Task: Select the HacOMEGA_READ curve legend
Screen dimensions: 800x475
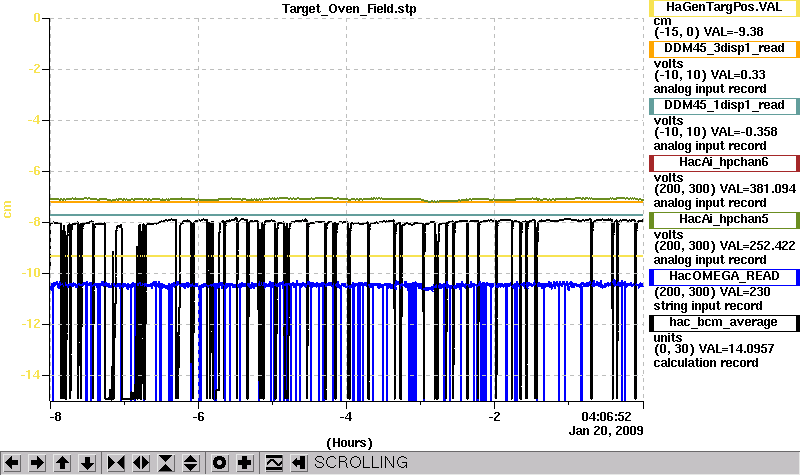Action: point(724,277)
